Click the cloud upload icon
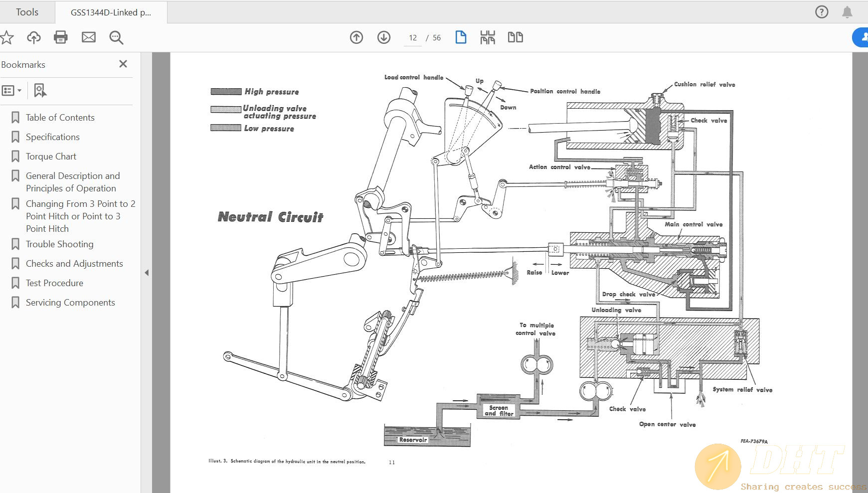The width and height of the screenshot is (868, 493). tap(34, 37)
